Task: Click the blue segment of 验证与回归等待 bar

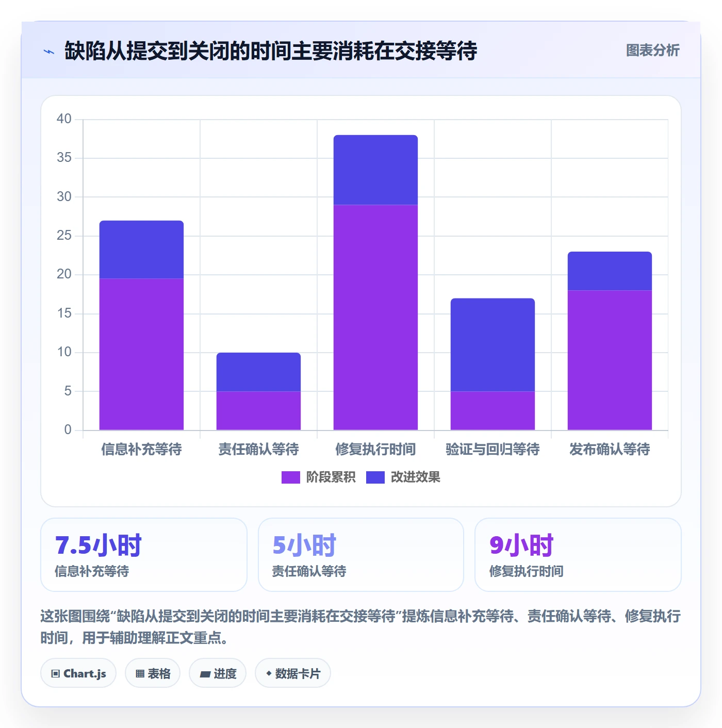Action: (493, 345)
